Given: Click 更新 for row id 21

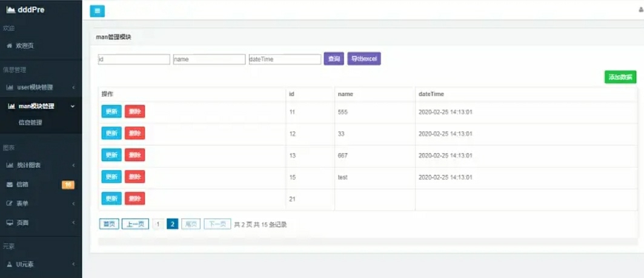Looking at the screenshot, I should 111,198.
